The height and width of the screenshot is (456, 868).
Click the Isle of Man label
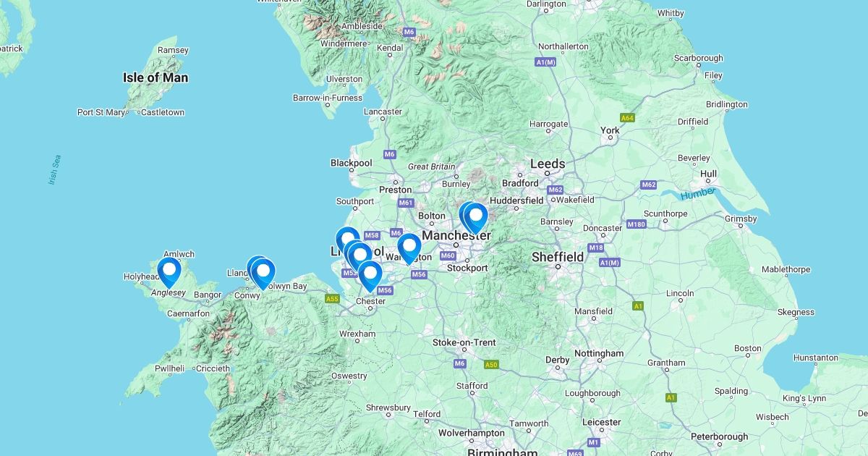(x=156, y=77)
